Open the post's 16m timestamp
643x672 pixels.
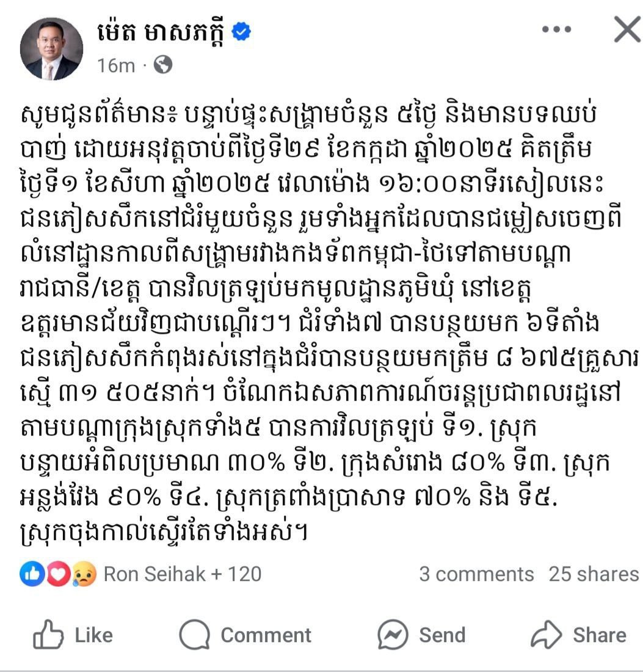(x=116, y=65)
